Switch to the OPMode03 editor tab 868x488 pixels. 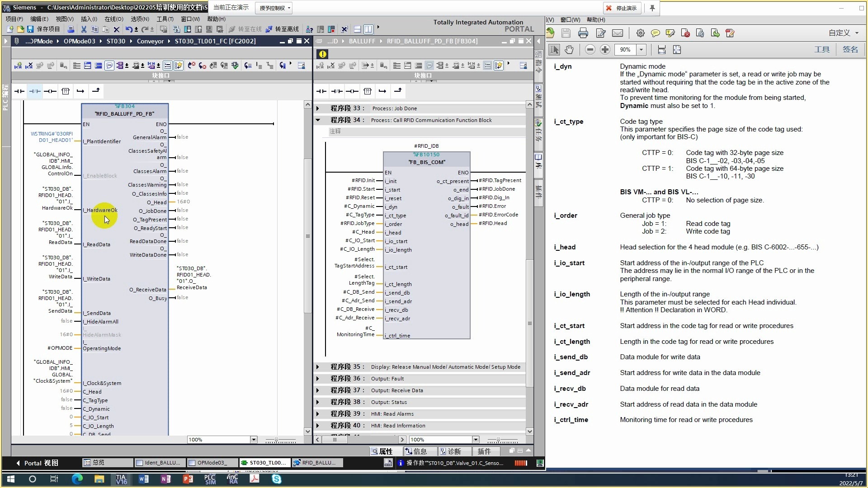click(x=211, y=463)
